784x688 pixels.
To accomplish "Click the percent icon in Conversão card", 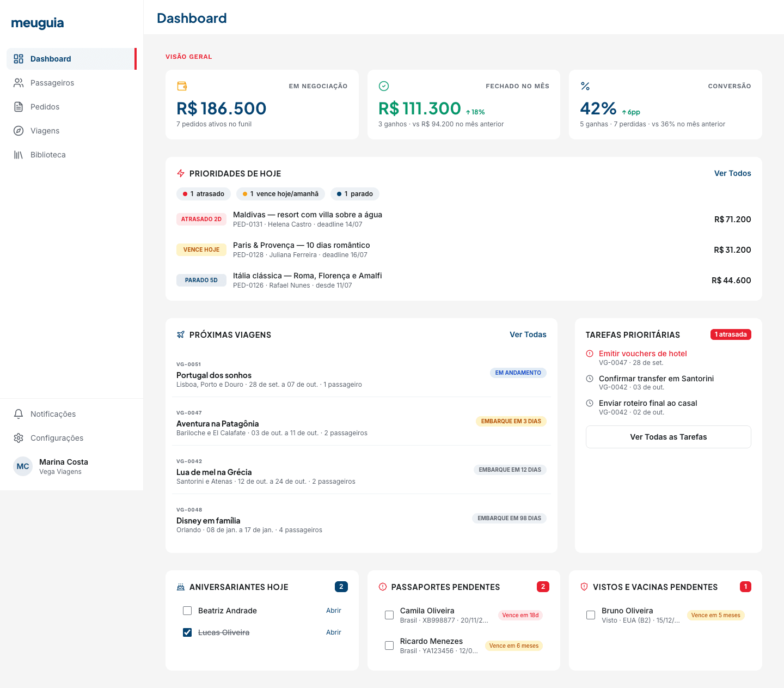I will 585,86.
